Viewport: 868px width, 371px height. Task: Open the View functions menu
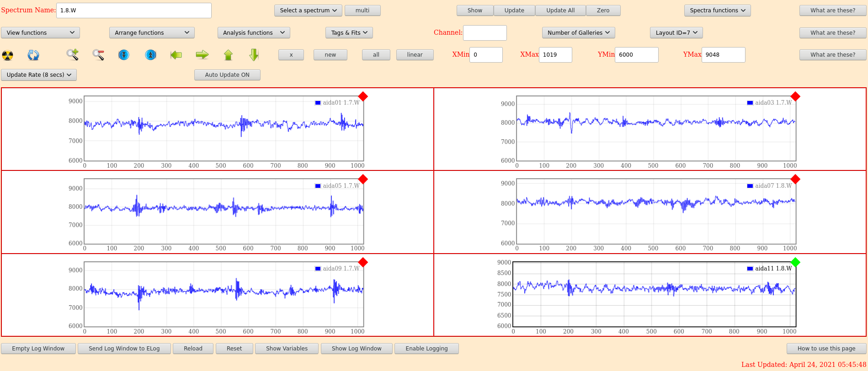tap(40, 33)
